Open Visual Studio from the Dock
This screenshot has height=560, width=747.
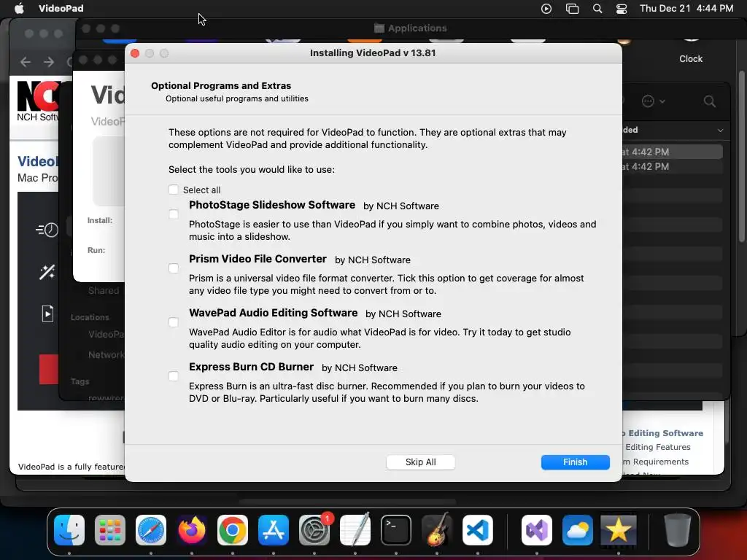536,530
